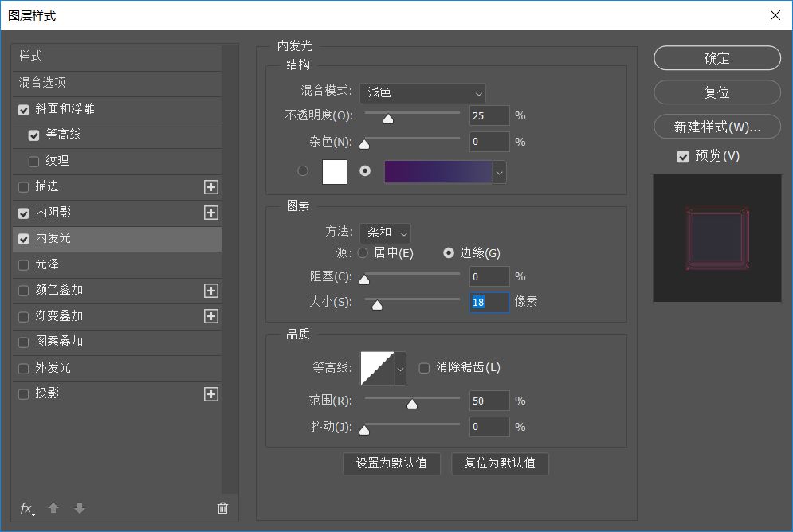Select the 外发光 style entry
Viewport: 793px width, 532px height.
coord(53,368)
